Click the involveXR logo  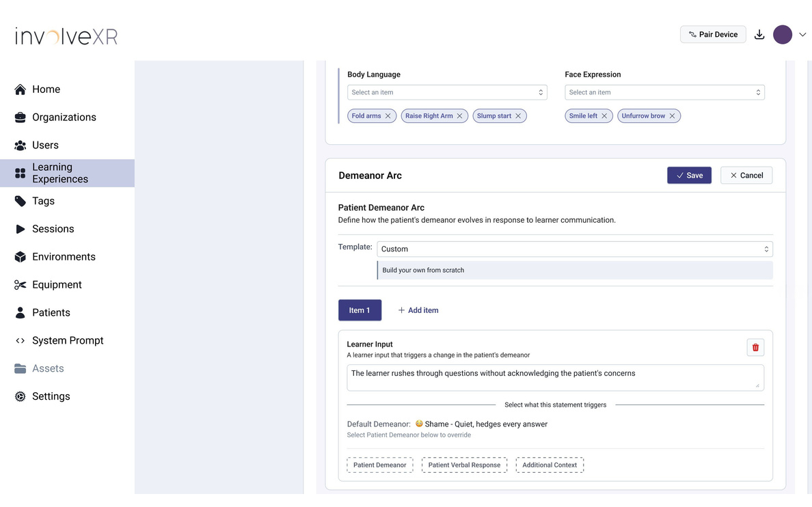[x=66, y=36]
